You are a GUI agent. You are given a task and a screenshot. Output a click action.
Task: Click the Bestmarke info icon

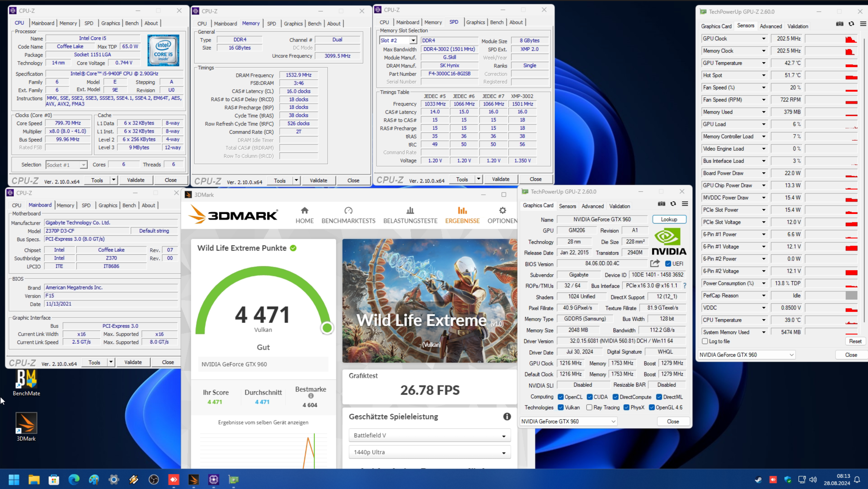311,396
